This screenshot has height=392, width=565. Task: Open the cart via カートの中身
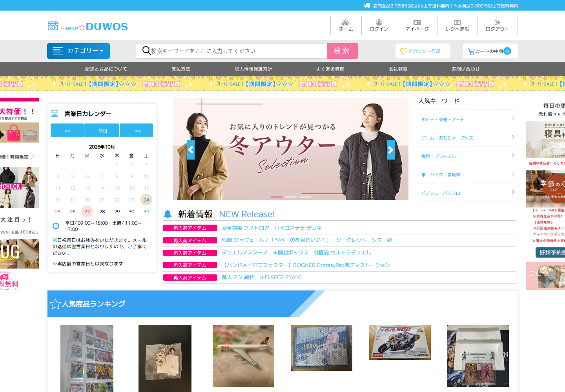[490, 51]
